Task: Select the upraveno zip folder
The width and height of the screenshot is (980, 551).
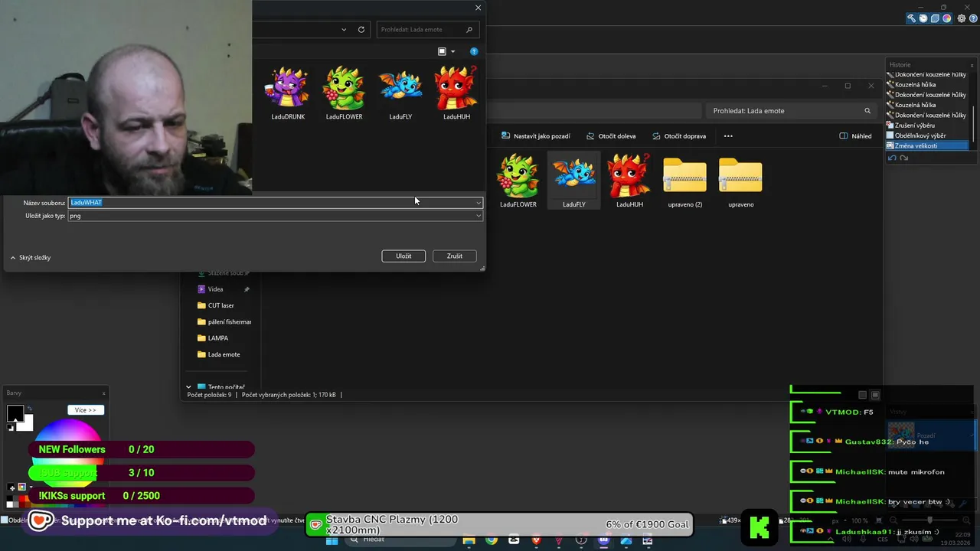Action: click(740, 181)
